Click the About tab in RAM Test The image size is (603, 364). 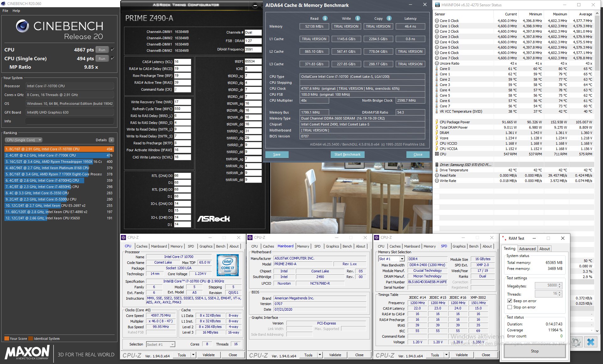(x=544, y=249)
